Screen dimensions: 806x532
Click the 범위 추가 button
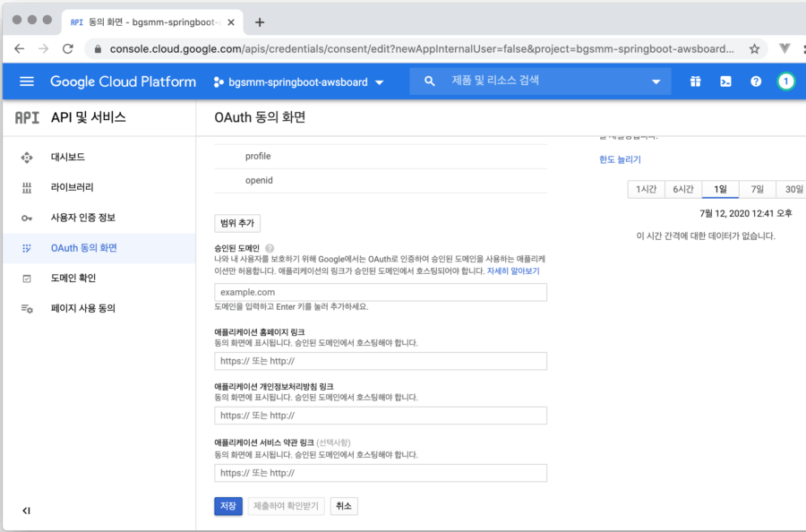(x=237, y=223)
